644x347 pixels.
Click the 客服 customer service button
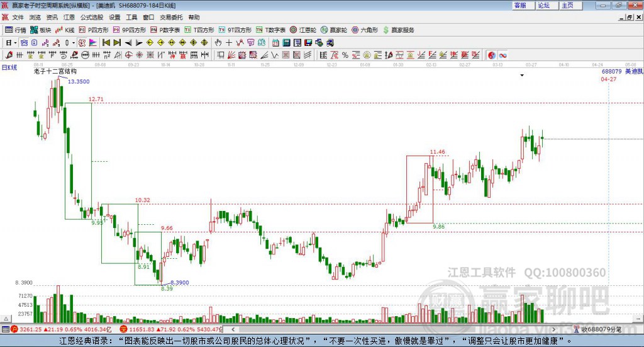tap(523, 5)
